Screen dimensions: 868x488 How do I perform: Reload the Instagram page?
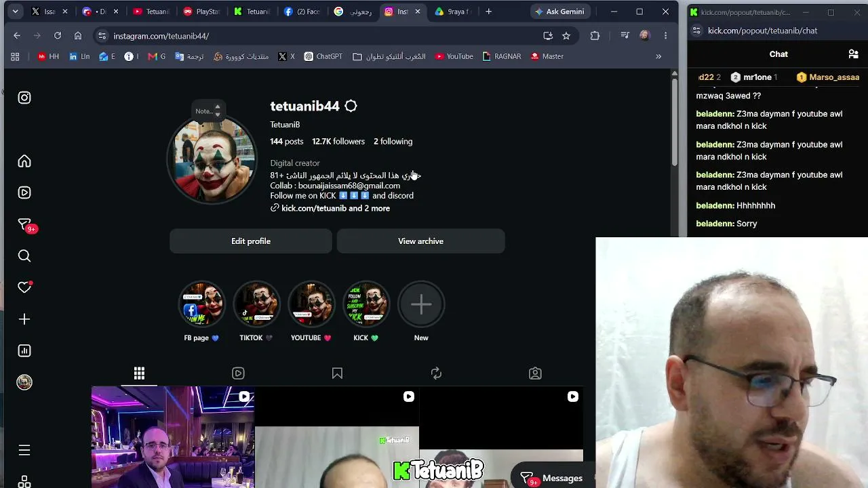(58, 36)
